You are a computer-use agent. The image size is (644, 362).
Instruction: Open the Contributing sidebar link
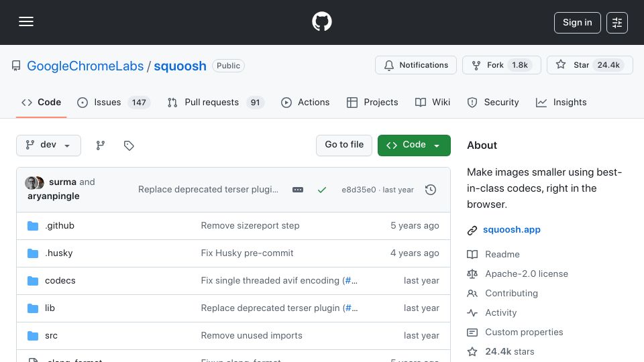point(511,293)
